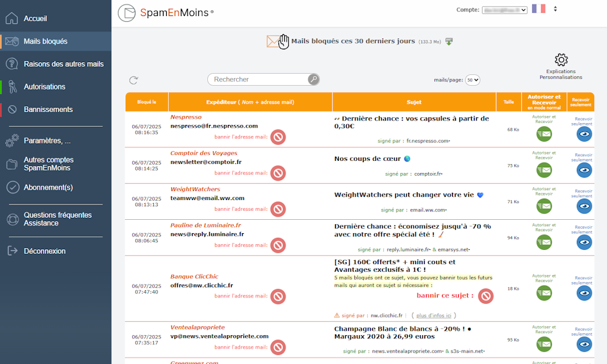Click the 'Bloqué le' column header
Screen dimensions: 607x364
click(x=147, y=102)
